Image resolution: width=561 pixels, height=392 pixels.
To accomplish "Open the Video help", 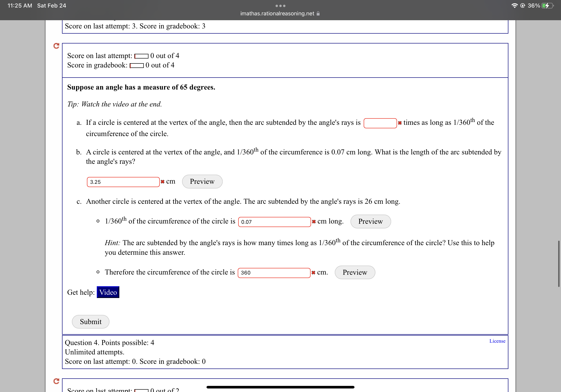I will [108, 292].
